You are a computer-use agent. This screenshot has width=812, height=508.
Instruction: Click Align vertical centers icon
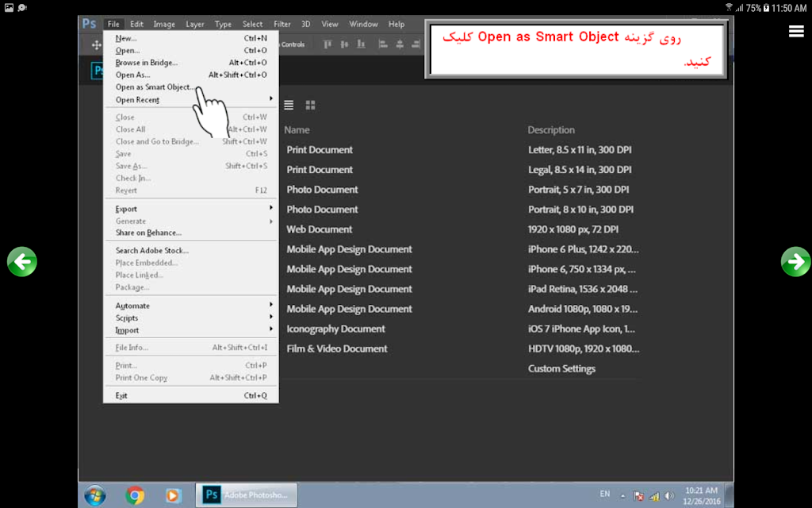(x=344, y=44)
